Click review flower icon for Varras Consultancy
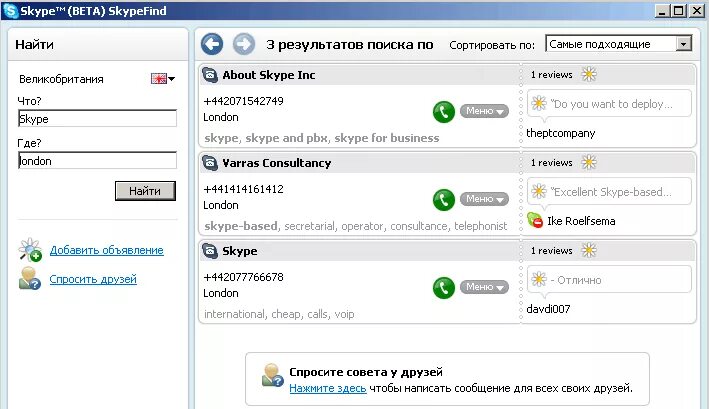Viewport: 709px width, 409px height. click(x=589, y=162)
